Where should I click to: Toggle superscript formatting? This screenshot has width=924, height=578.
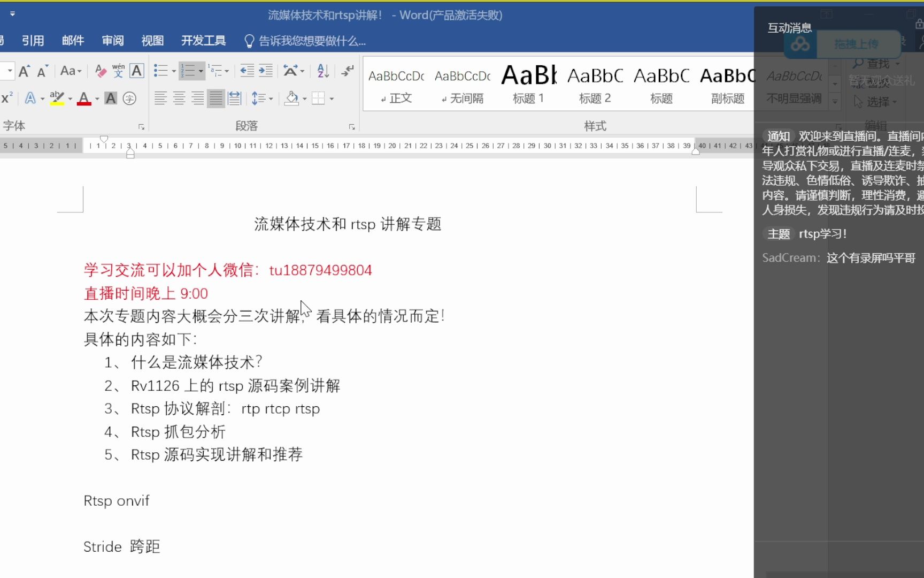pyautogui.click(x=7, y=98)
